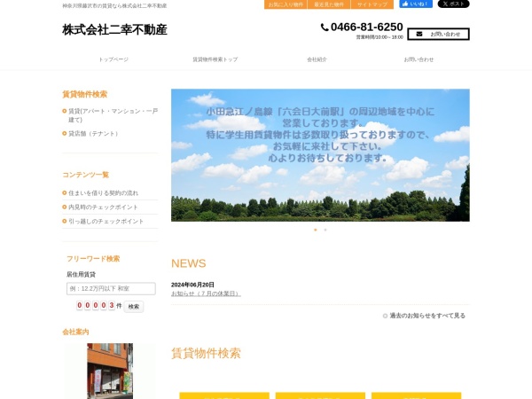This screenshot has height=399, width=532.
Task: Open the サイトマップ button
Action: (x=372, y=4)
